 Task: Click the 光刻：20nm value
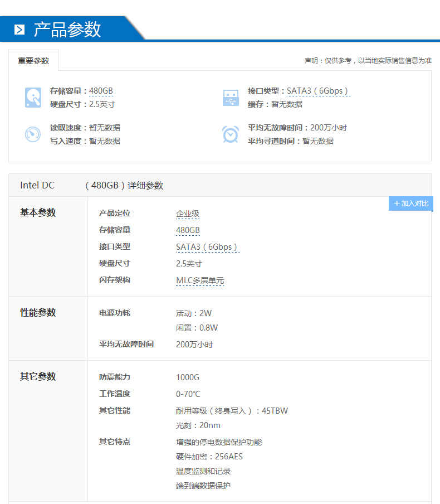point(198,425)
